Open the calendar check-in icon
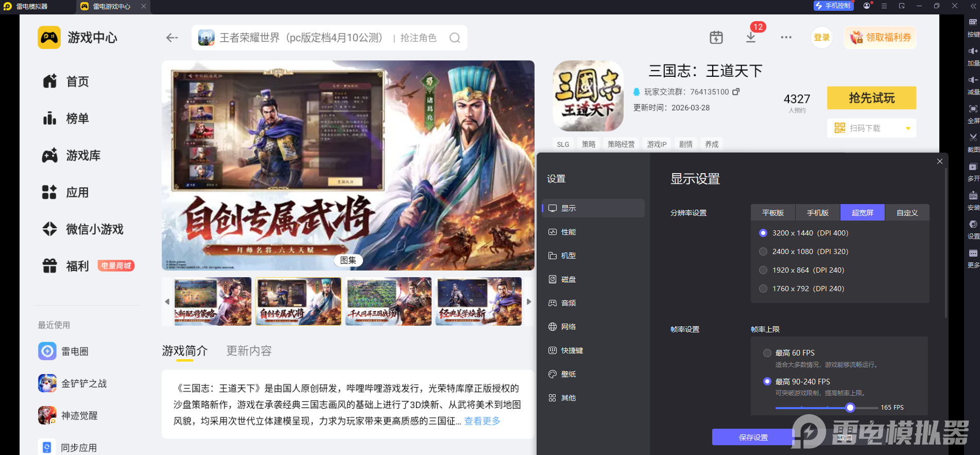 [x=716, y=37]
